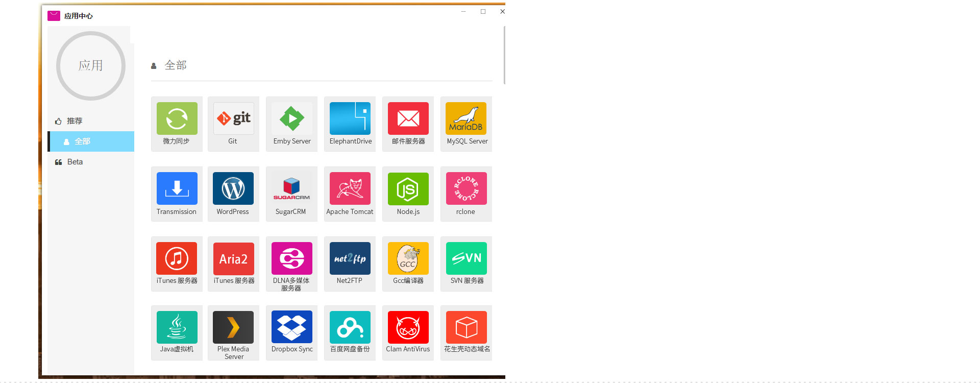Close the 应用中心 window

[502, 11]
